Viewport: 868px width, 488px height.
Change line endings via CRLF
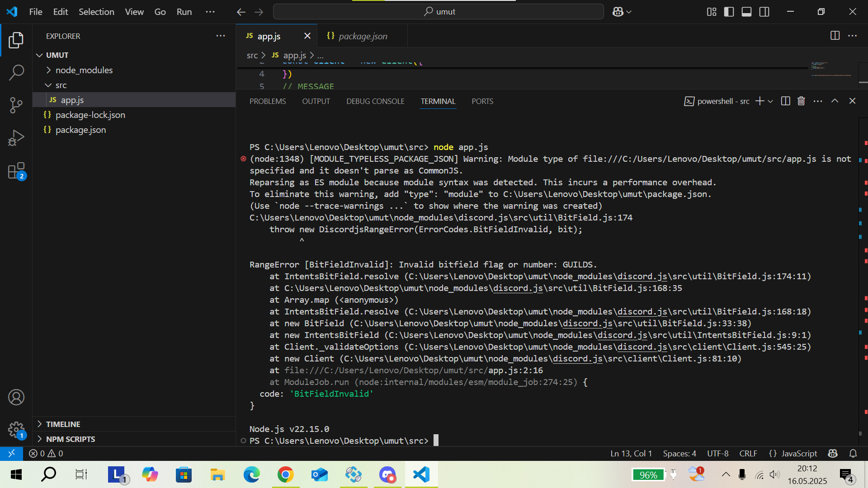(748, 453)
